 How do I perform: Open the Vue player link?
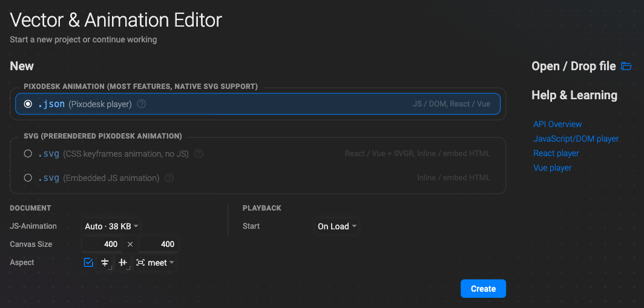553,168
